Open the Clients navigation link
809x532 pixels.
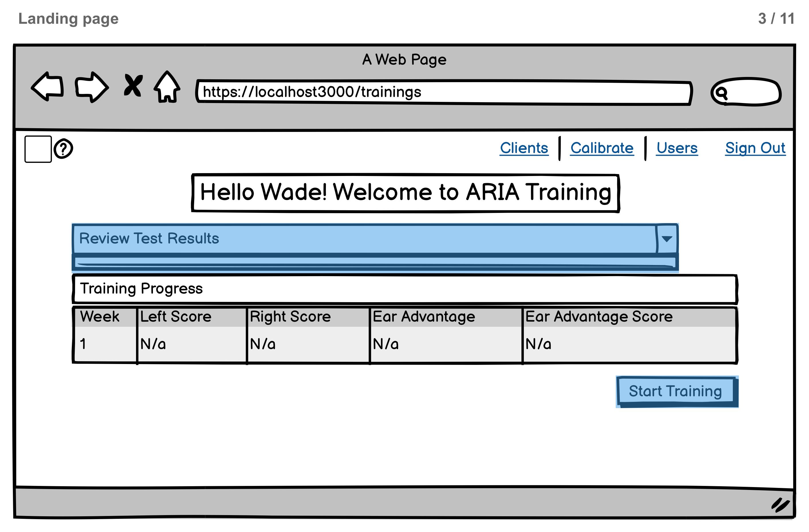524,148
